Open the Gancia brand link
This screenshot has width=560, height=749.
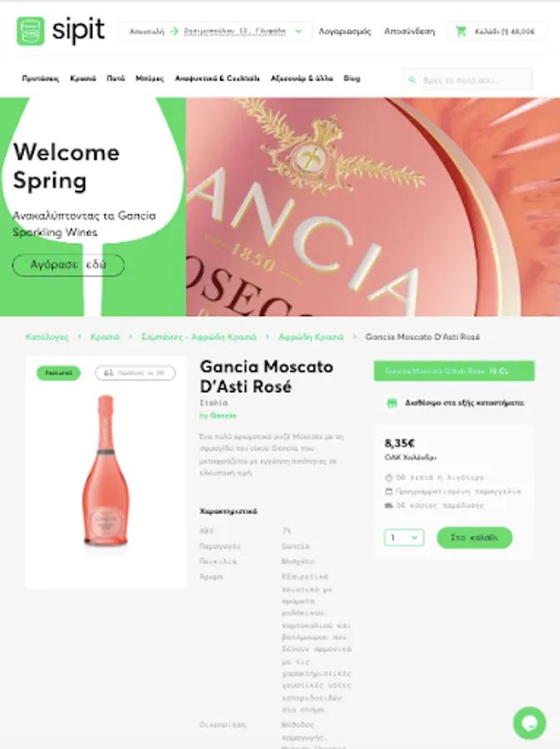(x=223, y=415)
